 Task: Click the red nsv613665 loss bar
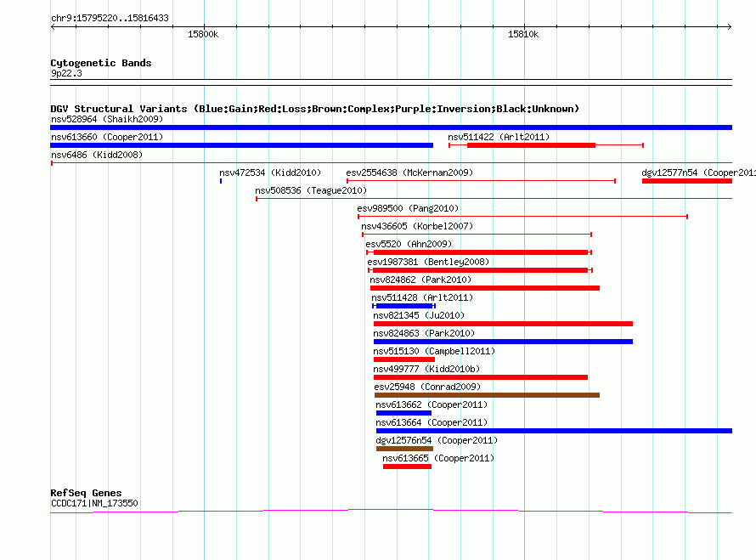[407, 467]
